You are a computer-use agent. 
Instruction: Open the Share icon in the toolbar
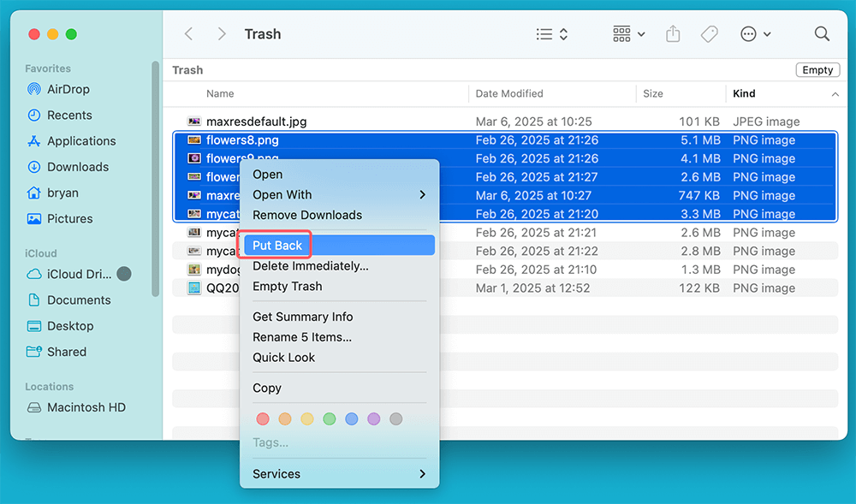[673, 33]
